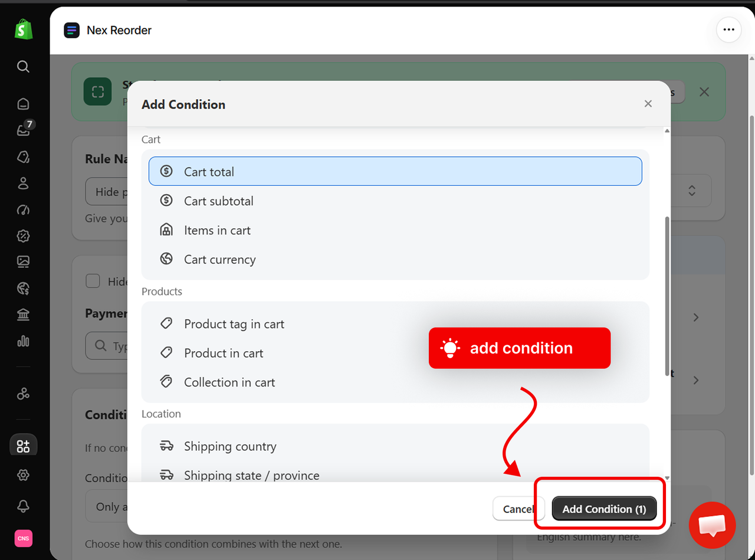Dismiss the green banner with X
This screenshot has width=755, height=560.
tap(704, 92)
